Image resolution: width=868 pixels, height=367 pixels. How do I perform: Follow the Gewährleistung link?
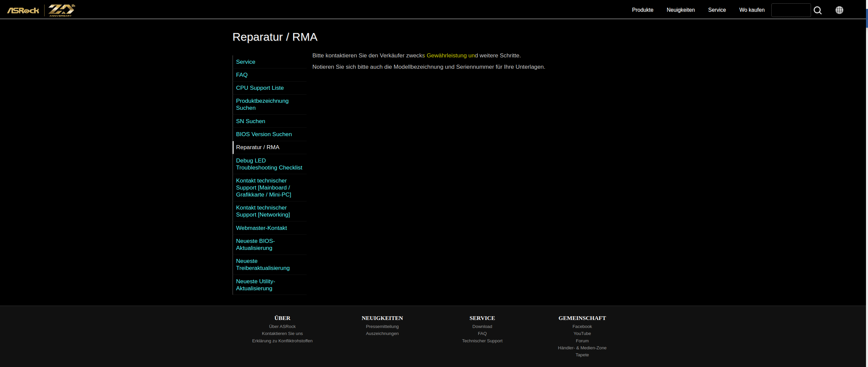click(x=446, y=56)
